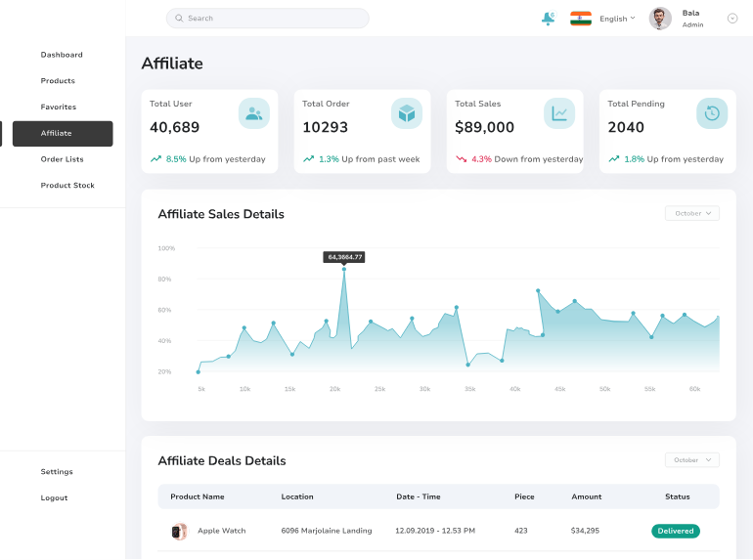Select Order Lists in the sidebar
Image resolution: width=753 pixels, height=560 pixels.
62,159
